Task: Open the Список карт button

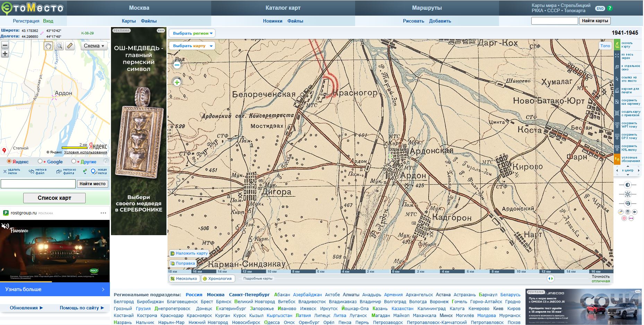Action: [54, 198]
